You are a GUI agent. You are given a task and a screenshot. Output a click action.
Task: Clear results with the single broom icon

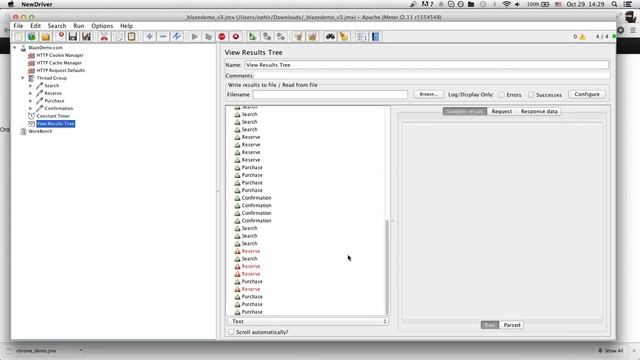[298, 37]
